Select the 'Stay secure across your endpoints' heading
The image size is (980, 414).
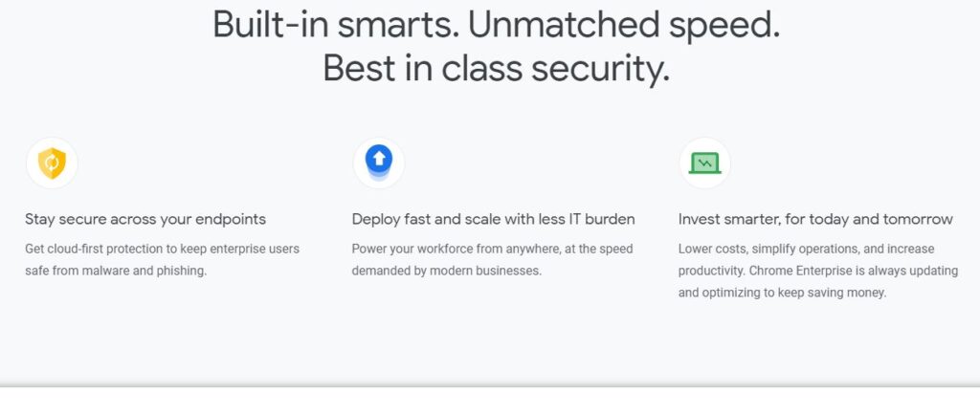click(x=145, y=219)
